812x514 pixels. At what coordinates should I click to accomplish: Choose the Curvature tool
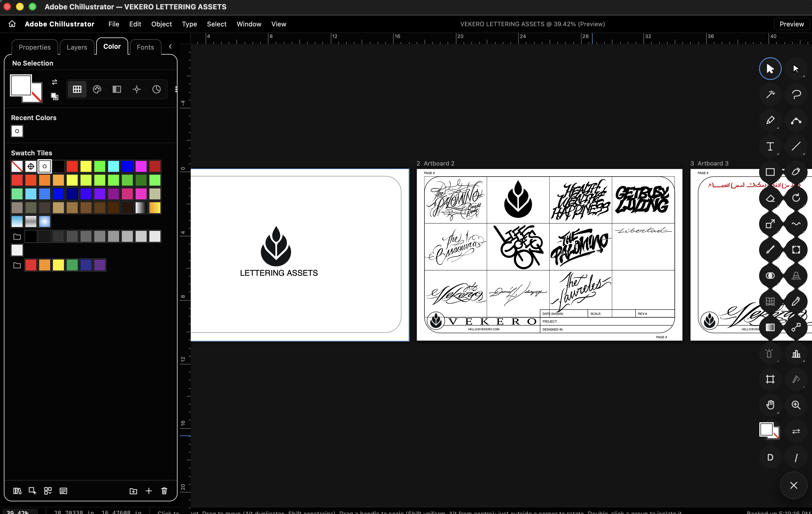(x=796, y=120)
